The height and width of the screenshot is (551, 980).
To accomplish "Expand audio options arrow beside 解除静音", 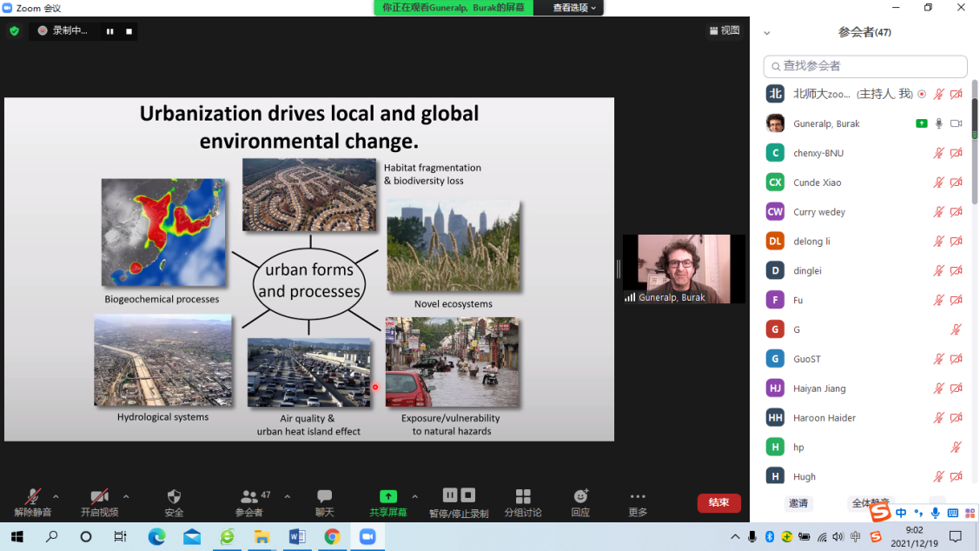I will [56, 497].
